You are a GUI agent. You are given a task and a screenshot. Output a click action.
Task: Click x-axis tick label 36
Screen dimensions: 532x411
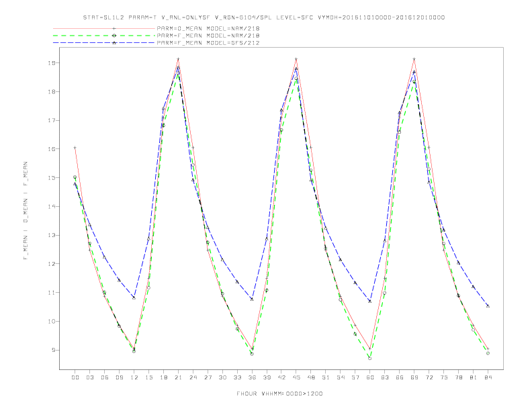pyautogui.click(x=252, y=377)
